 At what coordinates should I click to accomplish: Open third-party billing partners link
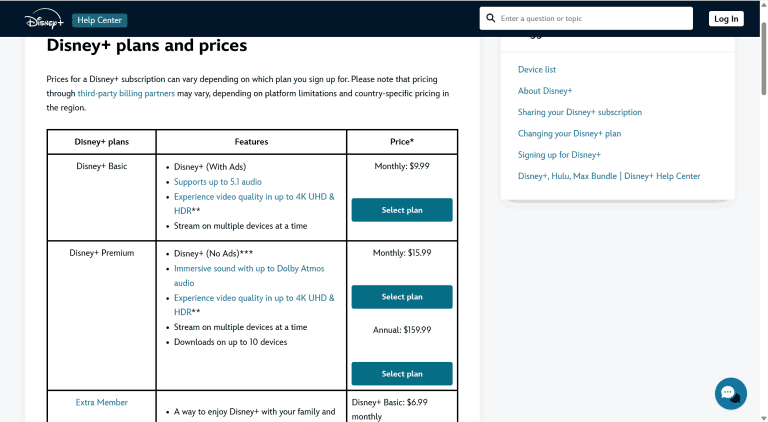click(x=126, y=93)
